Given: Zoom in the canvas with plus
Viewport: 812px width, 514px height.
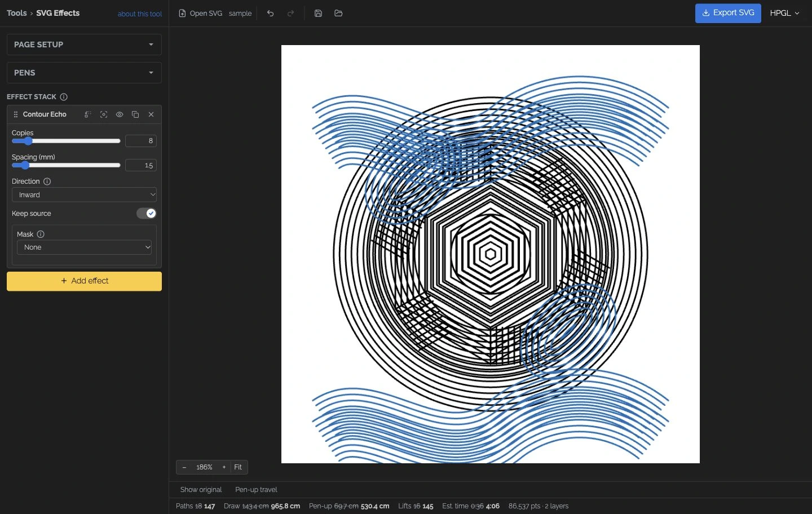Looking at the screenshot, I should tap(224, 467).
